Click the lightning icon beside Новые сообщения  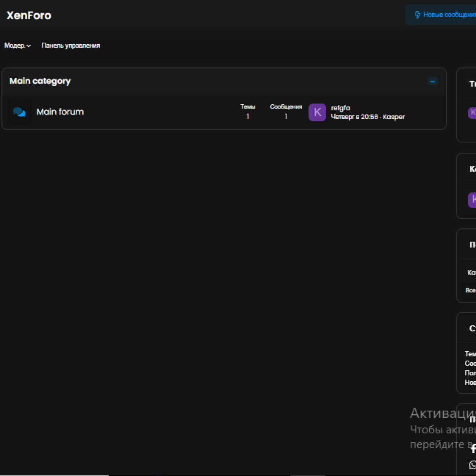click(417, 15)
